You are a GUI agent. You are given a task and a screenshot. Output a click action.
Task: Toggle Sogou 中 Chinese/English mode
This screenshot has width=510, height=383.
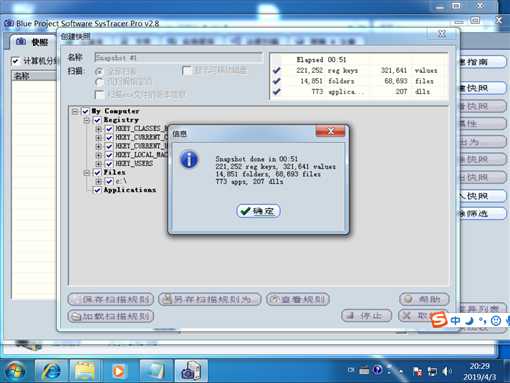455,321
